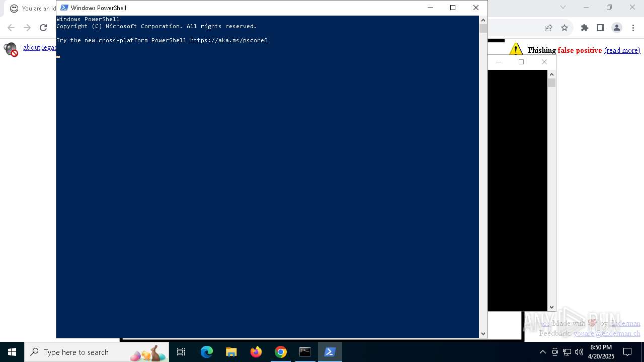Open the notification center icon
The height and width of the screenshot is (362, 644).
pyautogui.click(x=627, y=352)
